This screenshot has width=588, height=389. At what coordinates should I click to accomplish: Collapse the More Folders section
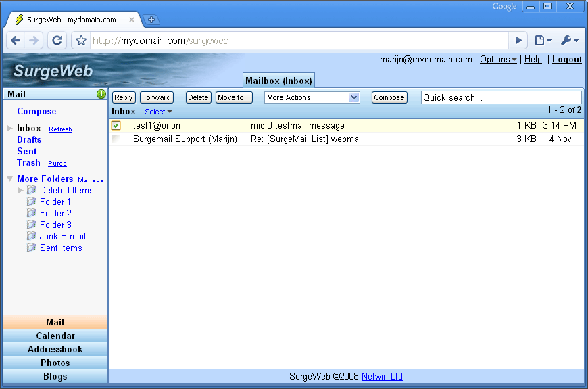9,179
